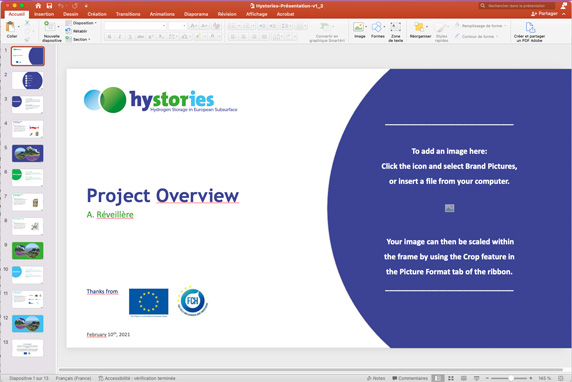Add a slide with Nouvelle diapositive icon
The height and width of the screenshot is (382, 572).
[49, 26]
